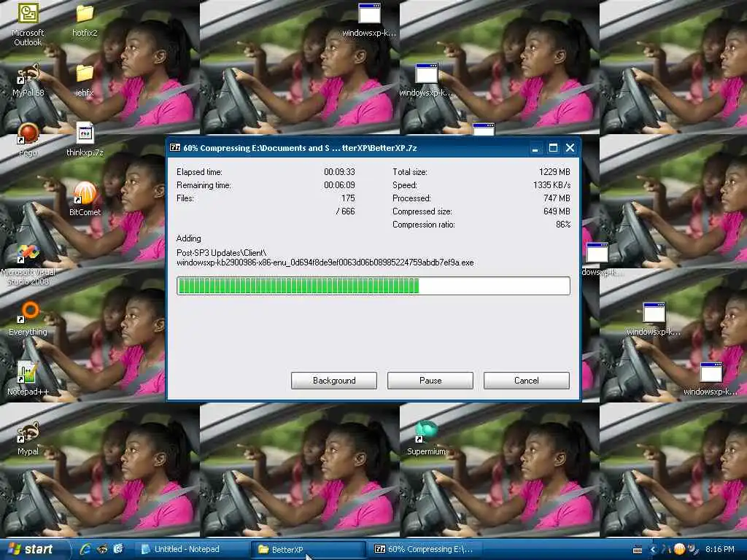Select the hotfix2 folder on the desktop
Viewport: 747px width, 560px height.
point(85,20)
